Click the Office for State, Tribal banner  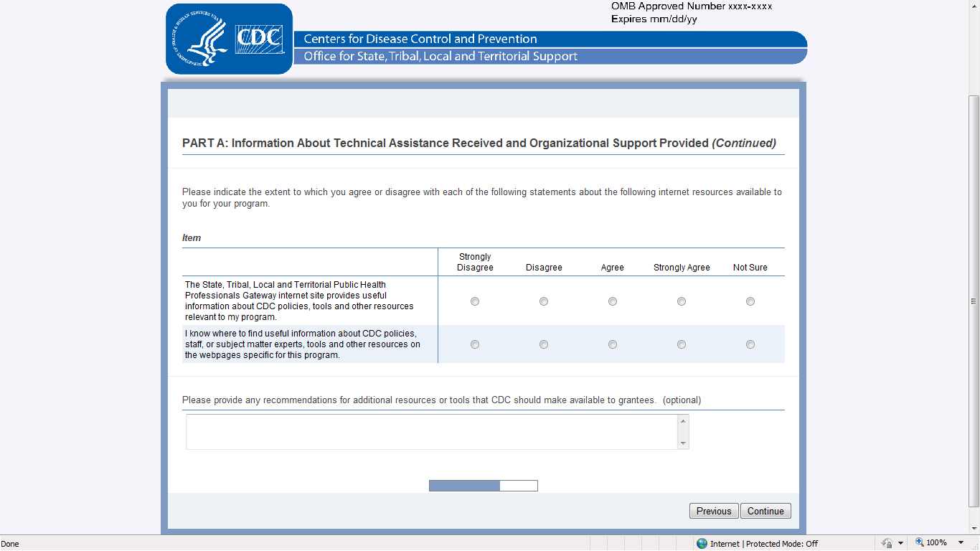440,56
